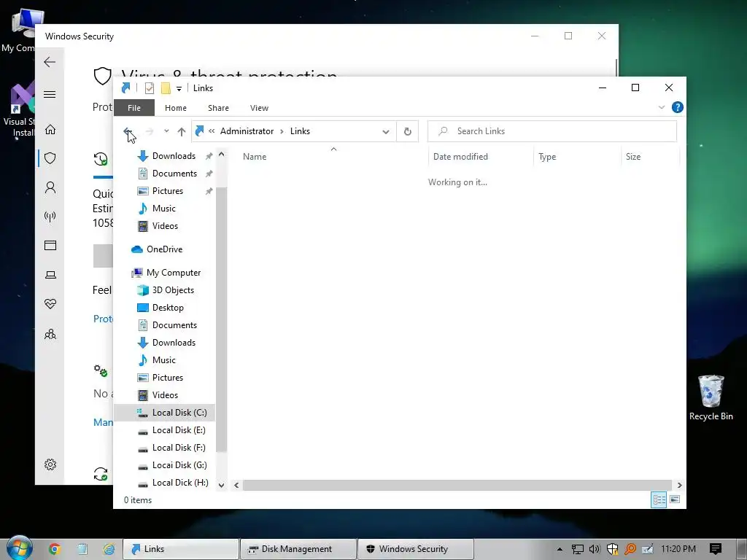Click the Back arrow in File Explorer
Screen dimensions: 747x560
pos(127,131)
